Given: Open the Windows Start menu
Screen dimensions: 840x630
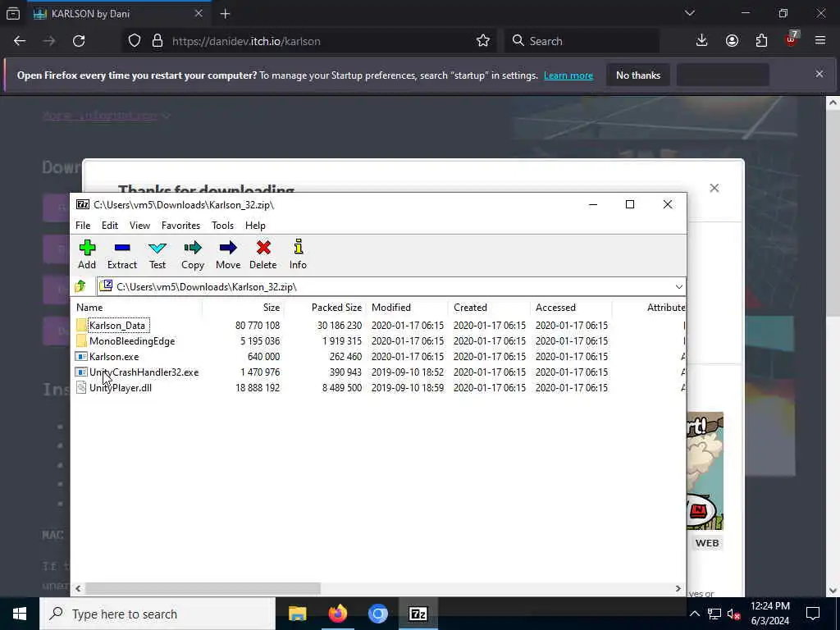Looking at the screenshot, I should (x=20, y=614).
